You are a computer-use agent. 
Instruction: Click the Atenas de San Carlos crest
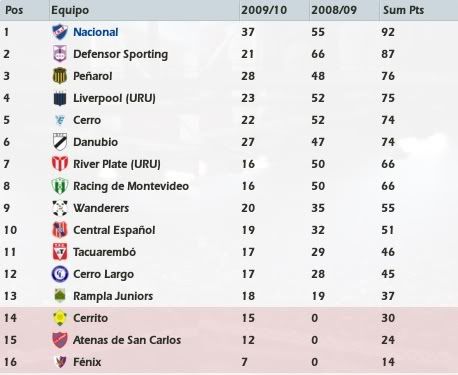60,340
